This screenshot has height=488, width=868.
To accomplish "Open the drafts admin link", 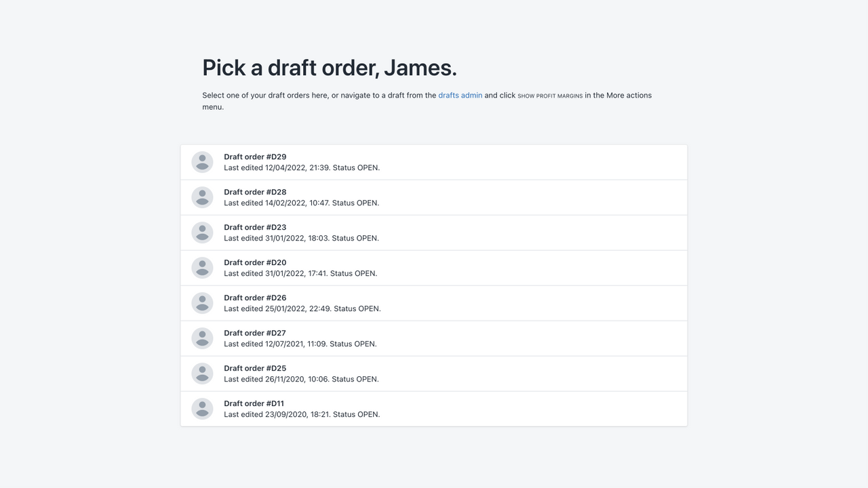I will tap(460, 95).
